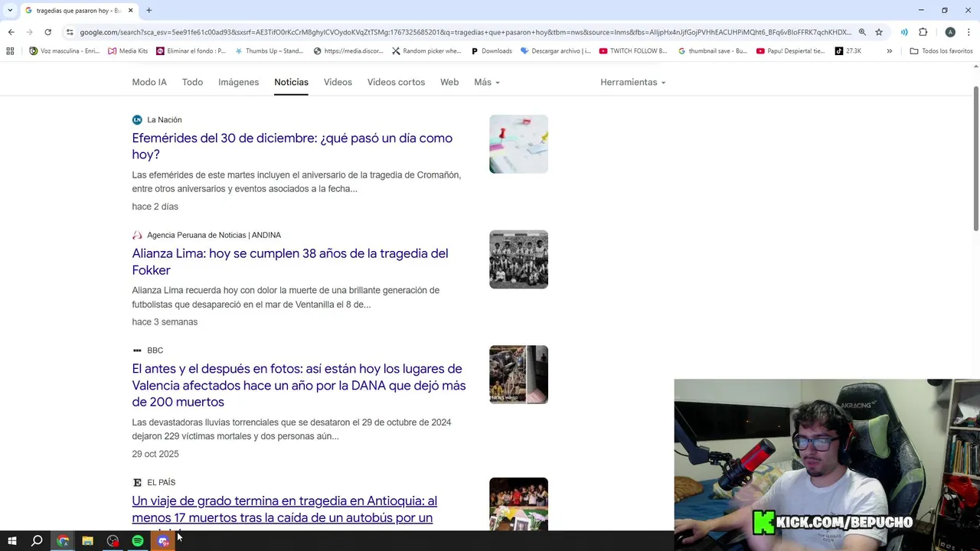Open the 'TWITCH FOLLOW B...' bookmark
Screen dimensions: 980x551
tap(633, 51)
